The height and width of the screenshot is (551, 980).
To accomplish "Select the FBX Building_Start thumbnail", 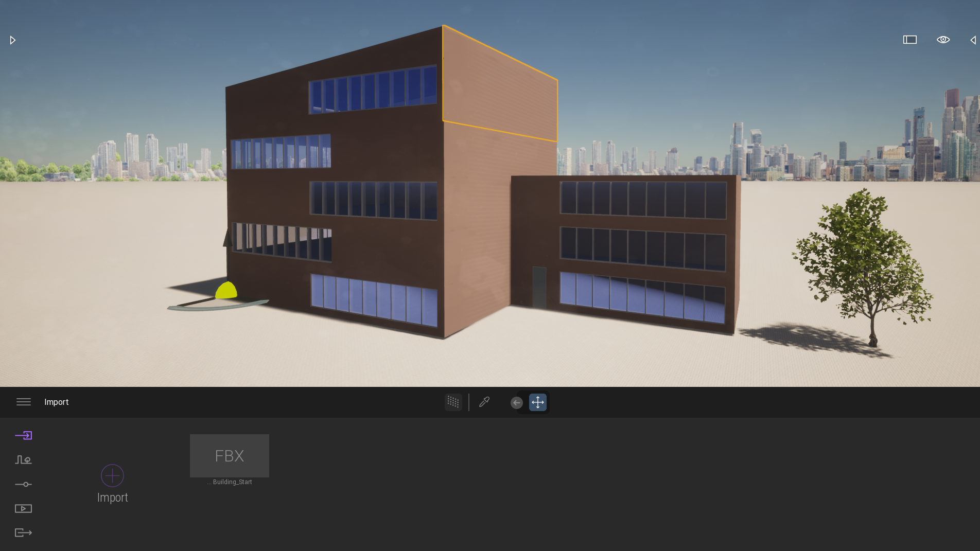I will [x=230, y=456].
